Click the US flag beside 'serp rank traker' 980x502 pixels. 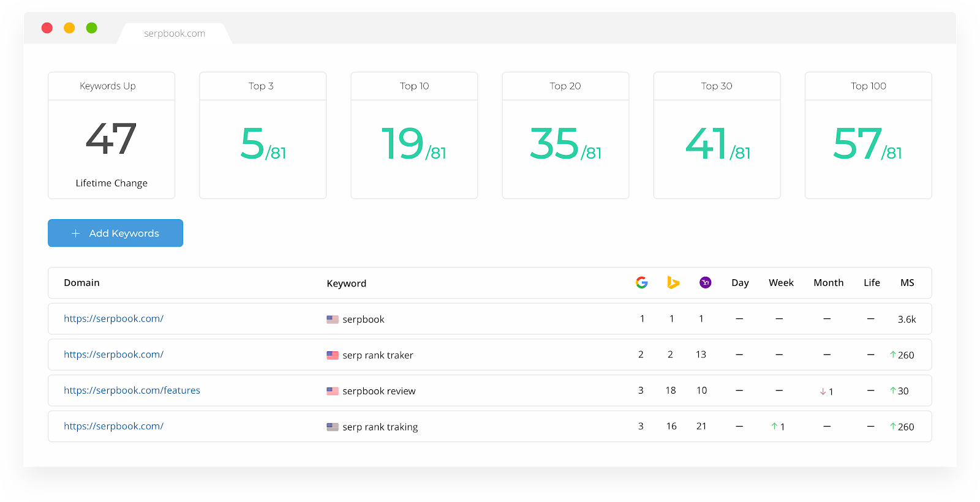coord(333,355)
